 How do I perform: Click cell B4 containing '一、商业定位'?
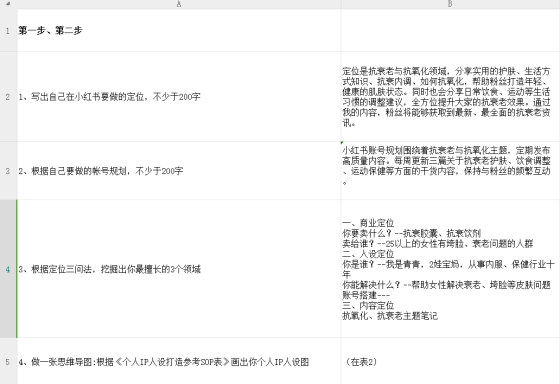tap(450, 269)
